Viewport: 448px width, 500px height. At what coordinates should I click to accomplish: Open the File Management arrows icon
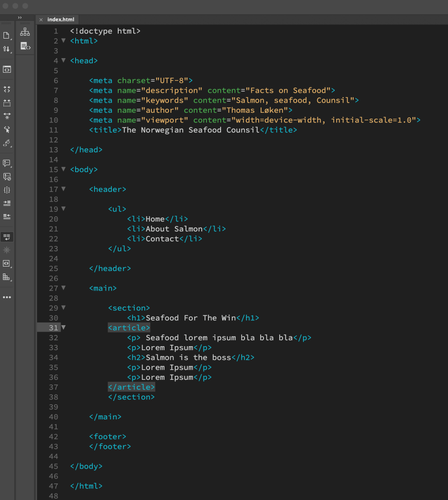(x=6, y=49)
